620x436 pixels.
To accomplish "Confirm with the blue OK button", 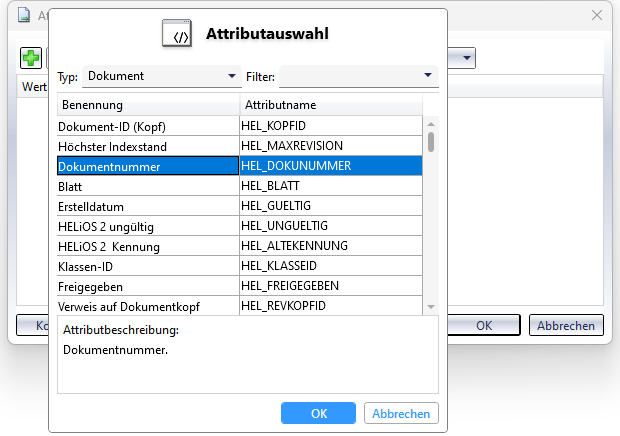I will (319, 413).
